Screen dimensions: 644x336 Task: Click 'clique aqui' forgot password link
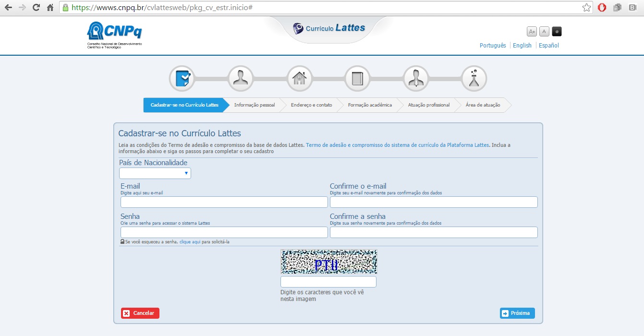[x=190, y=242]
